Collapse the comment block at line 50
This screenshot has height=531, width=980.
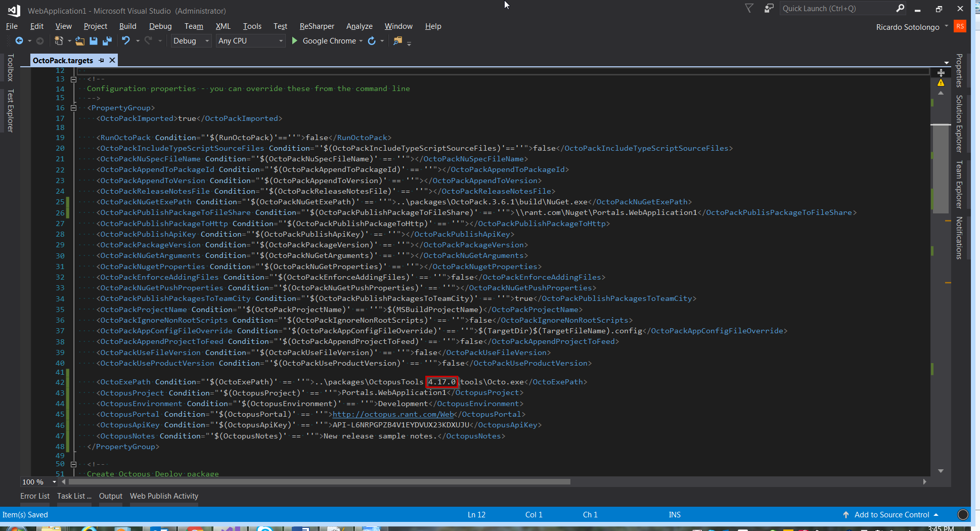[x=73, y=464]
